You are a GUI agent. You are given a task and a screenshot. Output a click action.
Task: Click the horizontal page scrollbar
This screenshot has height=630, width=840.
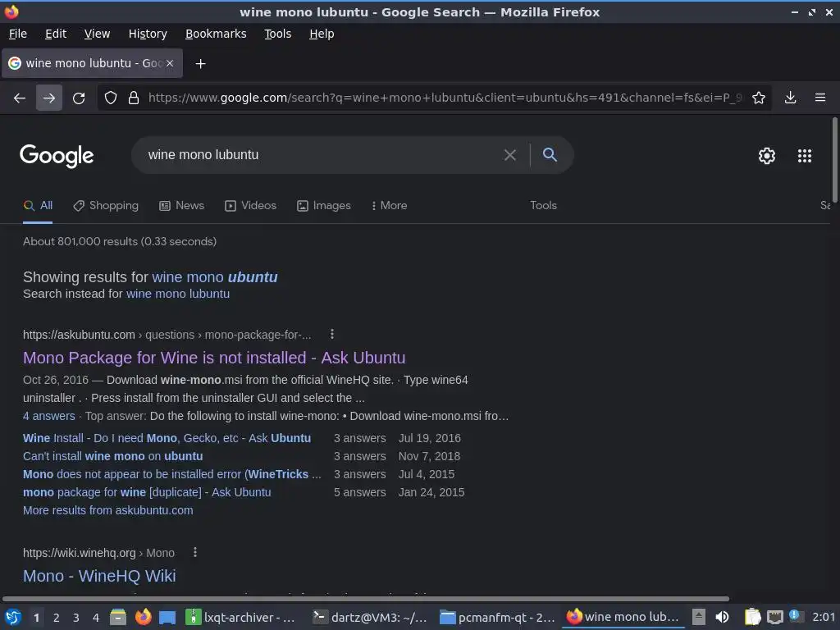[x=366, y=598]
